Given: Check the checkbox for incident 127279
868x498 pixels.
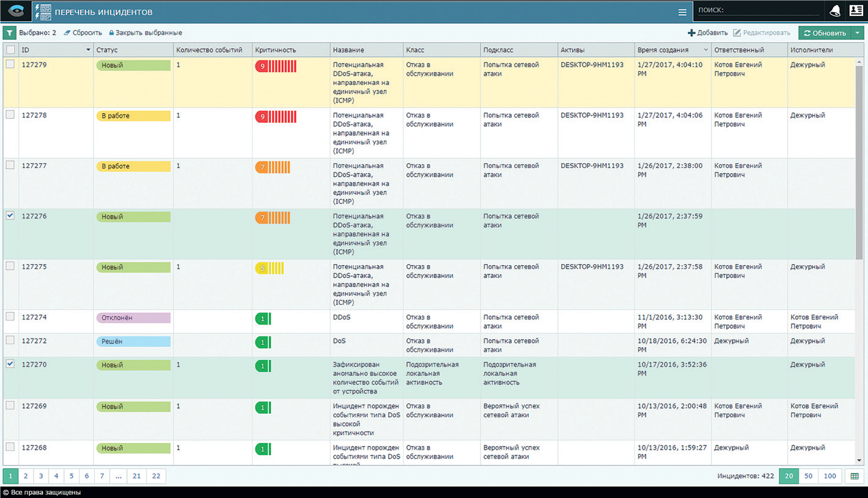Looking at the screenshot, I should click(10, 64).
